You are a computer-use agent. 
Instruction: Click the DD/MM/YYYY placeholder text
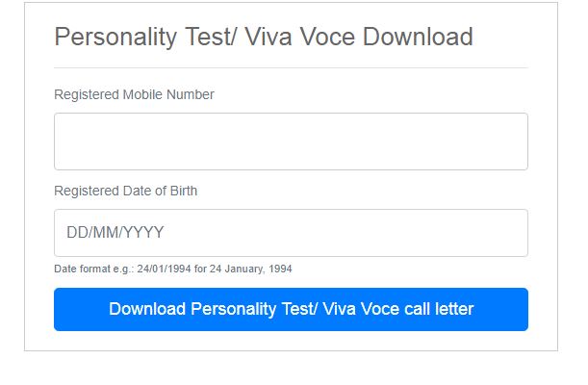pos(115,233)
